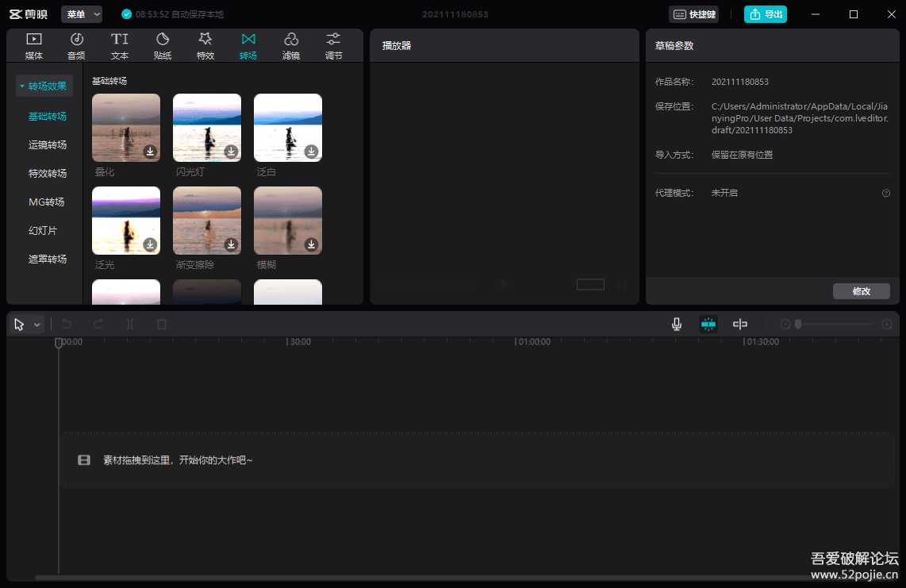Click the 快捷键 shortcut keys toggle button

693,13
